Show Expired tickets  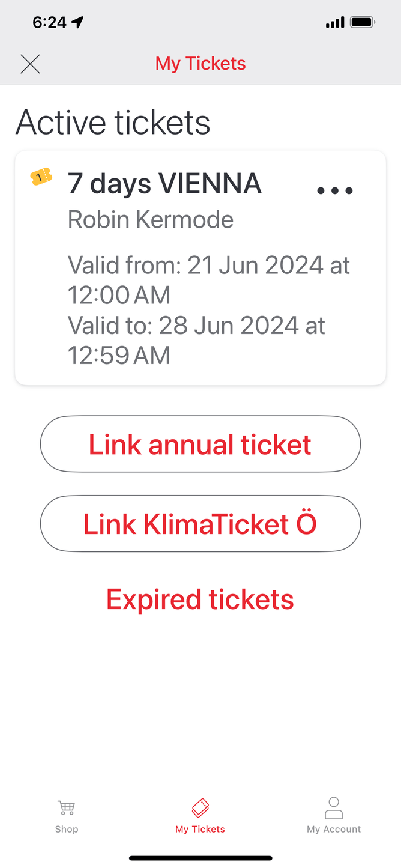[x=200, y=599]
